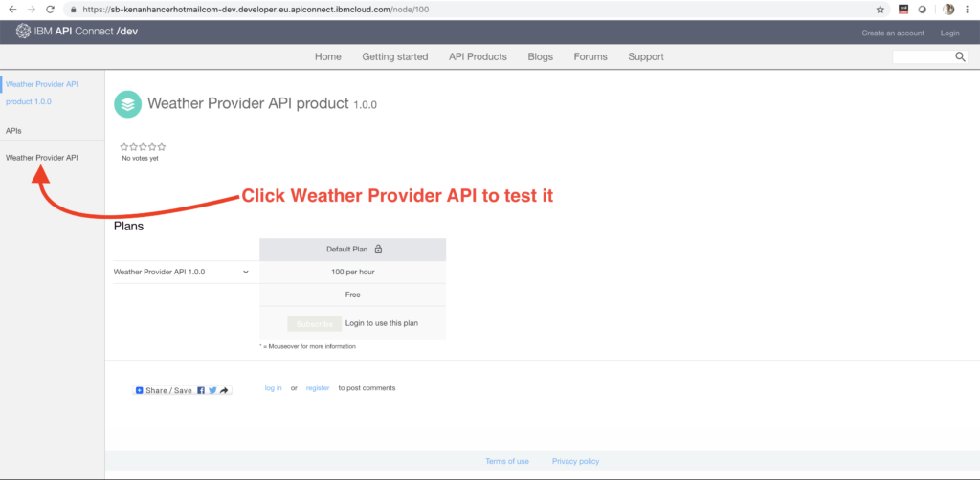Click the search magnifier icon
Screen dimensions: 980x480
961,56
